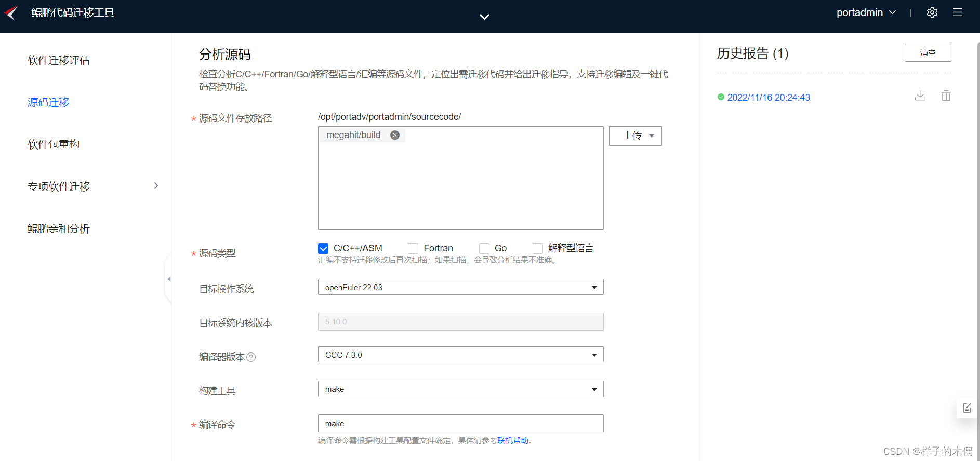Open the compiler version help icon
Viewport: 980px width, 461px height.
pyautogui.click(x=251, y=357)
